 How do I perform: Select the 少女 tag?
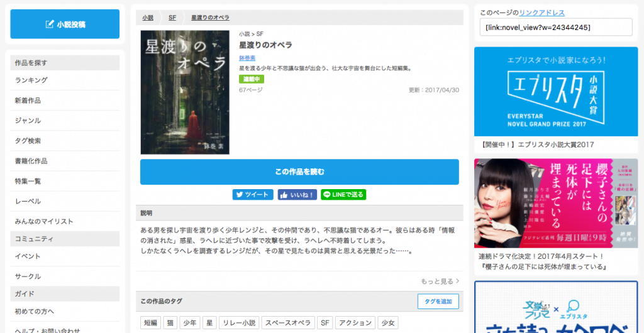(x=388, y=323)
